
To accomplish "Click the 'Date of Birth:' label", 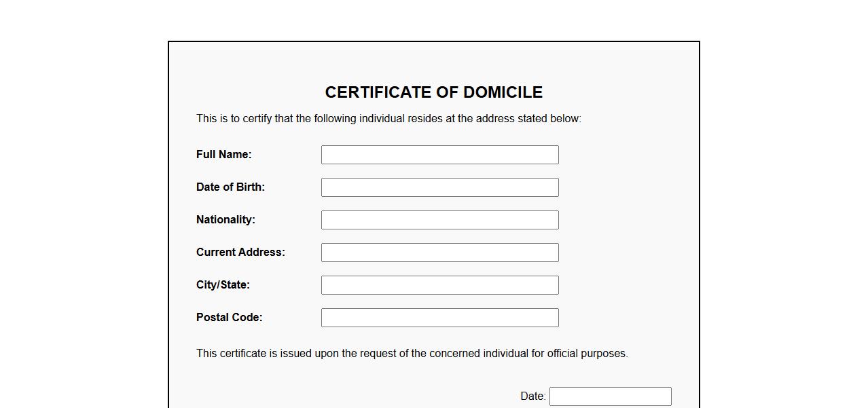I will tap(230, 187).
